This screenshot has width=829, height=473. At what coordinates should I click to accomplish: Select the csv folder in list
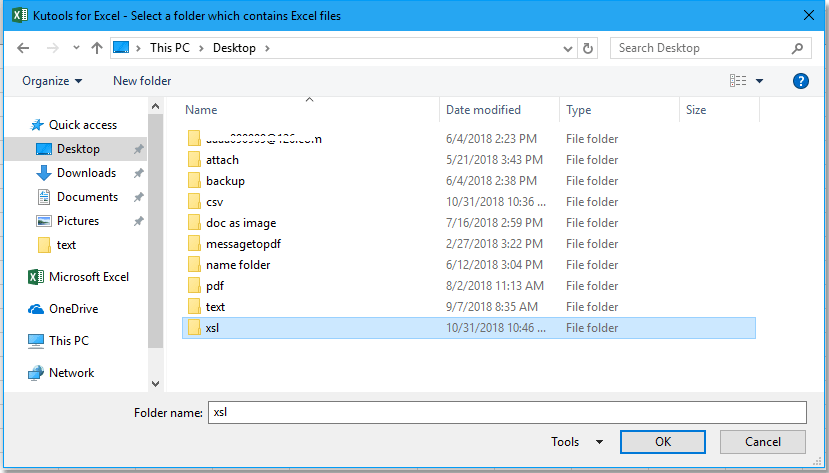pos(215,202)
